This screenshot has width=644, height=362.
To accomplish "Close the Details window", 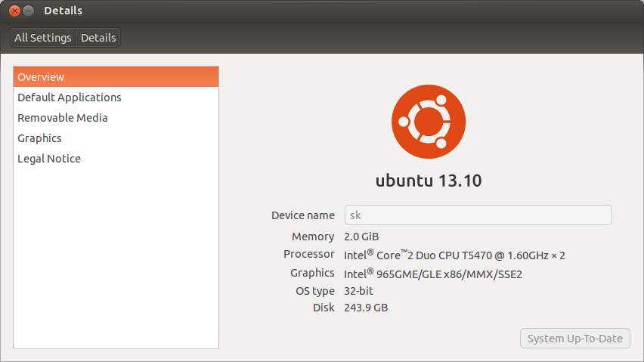I will click(x=14, y=11).
